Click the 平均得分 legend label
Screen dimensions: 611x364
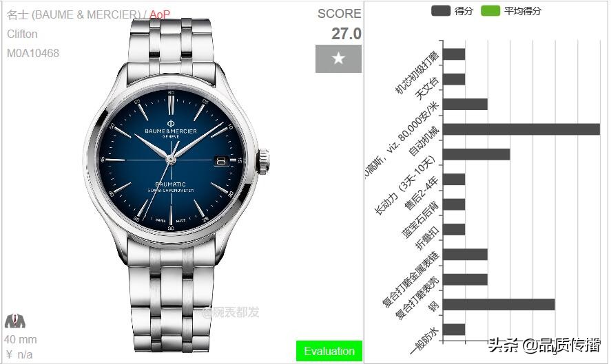[523, 11]
